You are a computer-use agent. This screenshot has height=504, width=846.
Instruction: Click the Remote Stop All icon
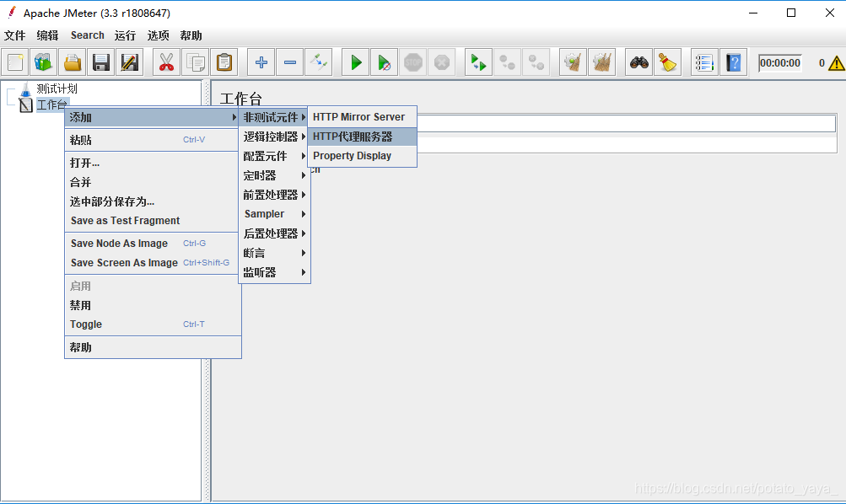pos(507,62)
